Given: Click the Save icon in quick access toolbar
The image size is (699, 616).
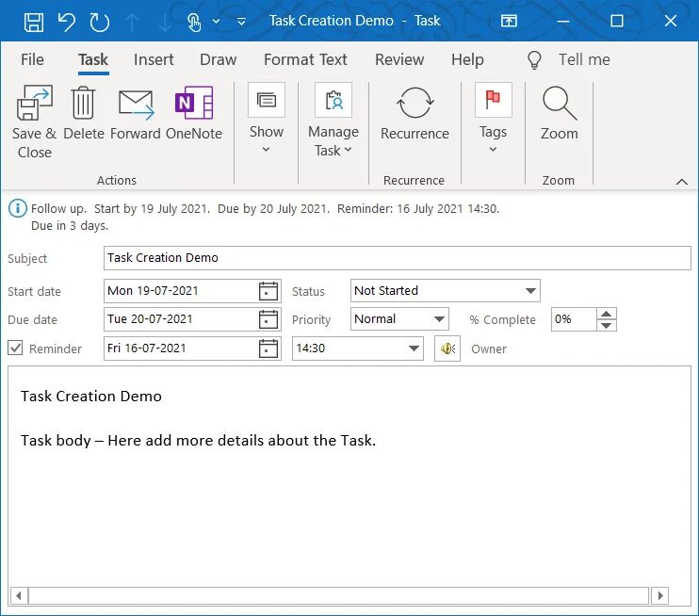Looking at the screenshot, I should [x=34, y=22].
